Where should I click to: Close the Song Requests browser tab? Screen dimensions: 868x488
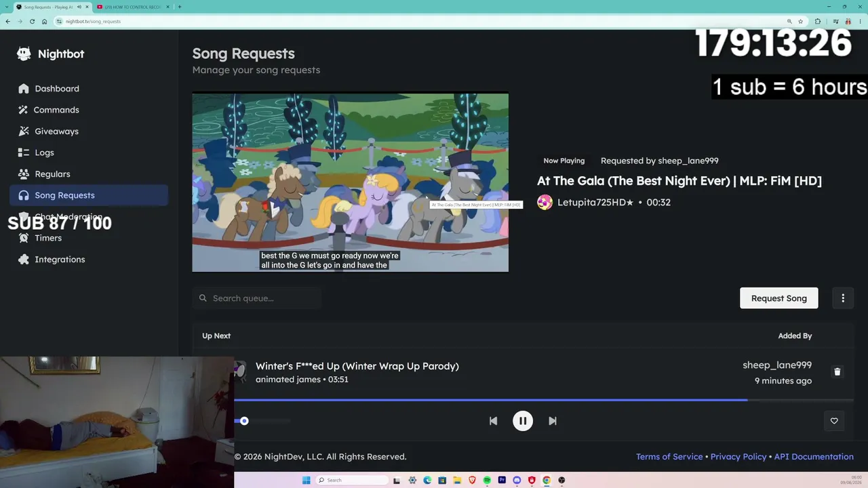coord(87,7)
